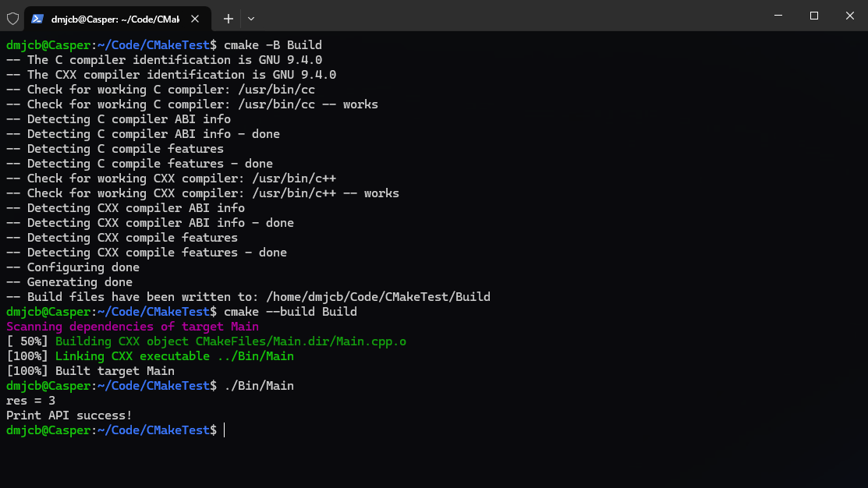Click the 'Configuring done' line

coord(73,267)
